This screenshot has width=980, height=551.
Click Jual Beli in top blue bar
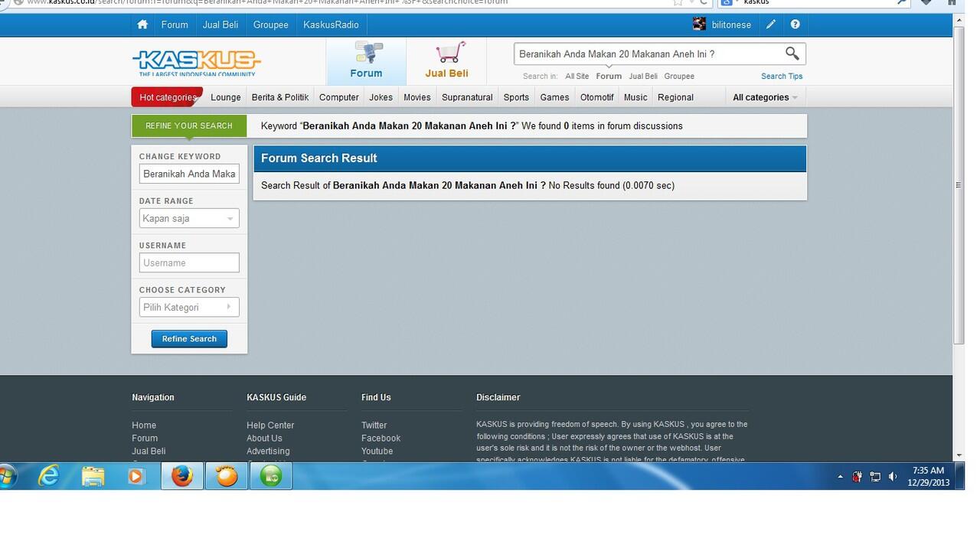pyautogui.click(x=220, y=24)
